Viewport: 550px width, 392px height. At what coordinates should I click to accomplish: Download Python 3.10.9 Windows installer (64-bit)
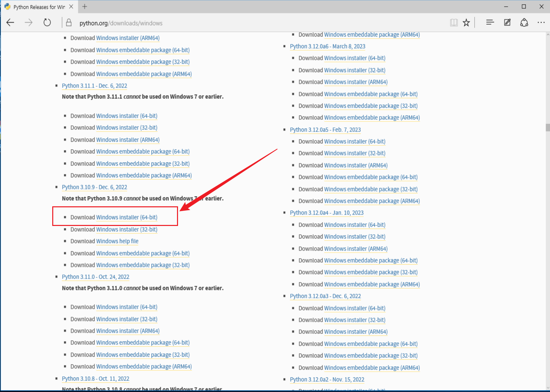coord(127,217)
